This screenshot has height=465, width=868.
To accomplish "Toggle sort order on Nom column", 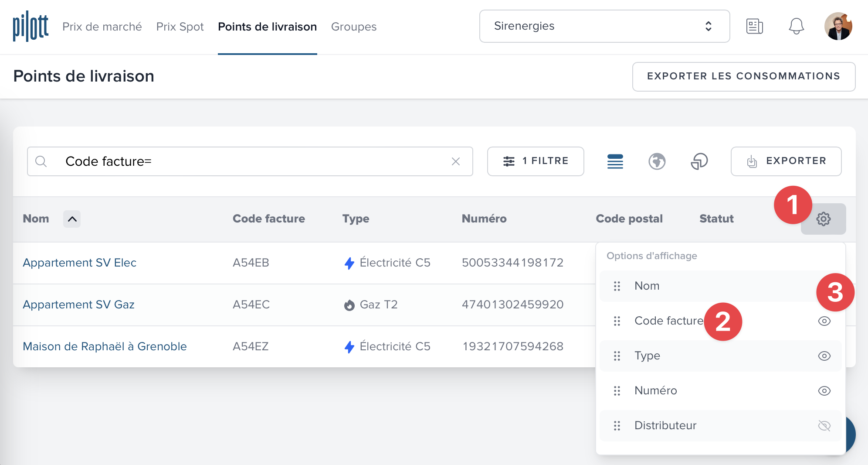I will coord(72,219).
